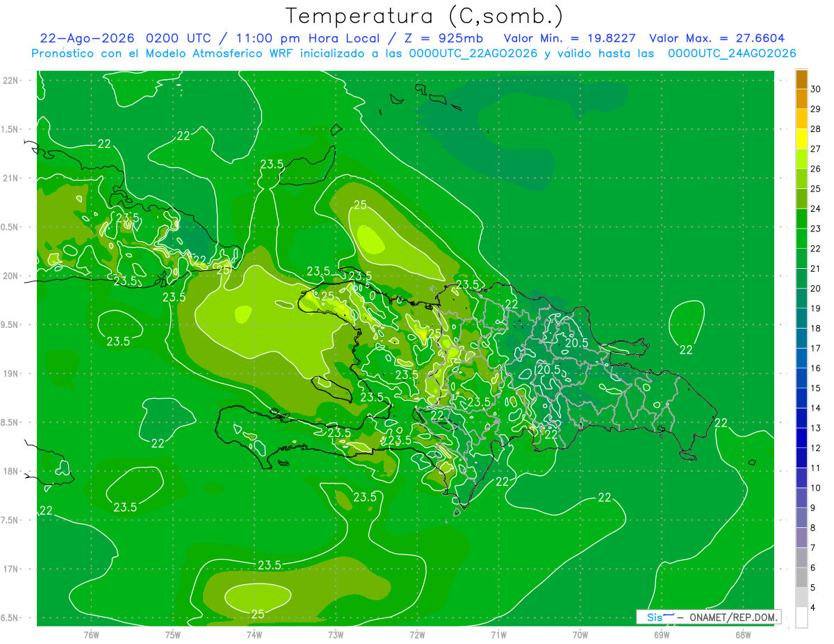This screenshot has height=644, width=834.
Task: Click the "21N" latitude axis label
Action: [10, 178]
